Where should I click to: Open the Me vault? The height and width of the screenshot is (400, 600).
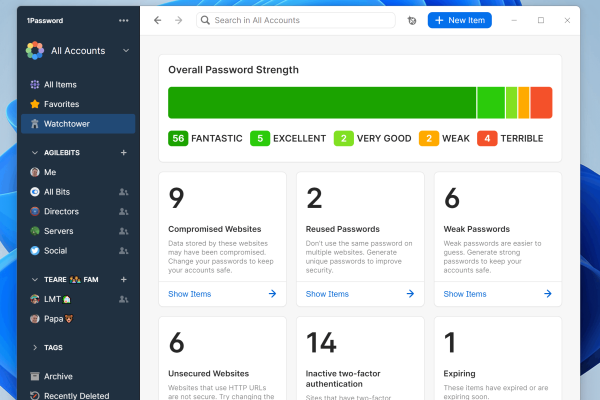(78, 172)
